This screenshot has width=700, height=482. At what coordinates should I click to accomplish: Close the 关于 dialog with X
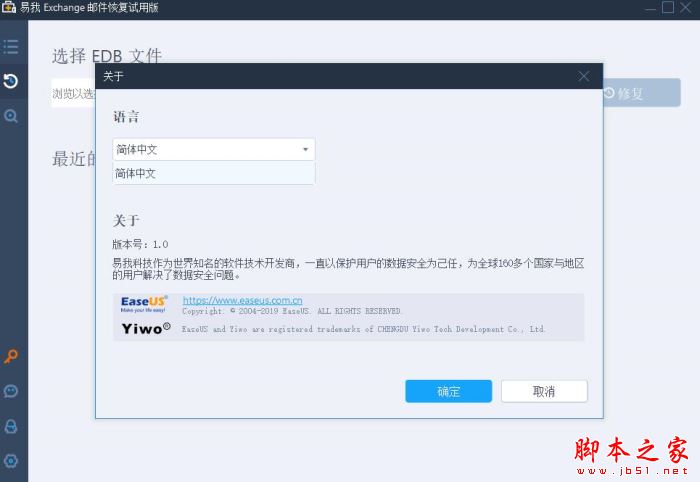pyautogui.click(x=584, y=76)
